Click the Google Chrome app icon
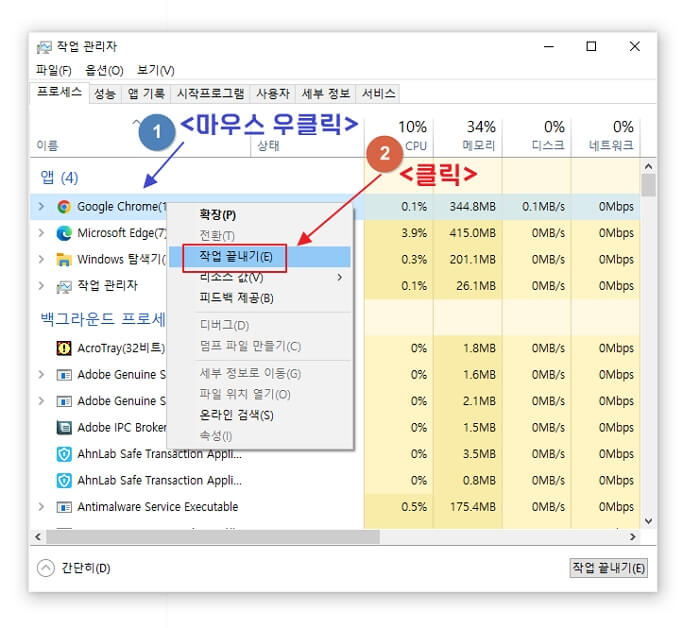 pos(64,207)
